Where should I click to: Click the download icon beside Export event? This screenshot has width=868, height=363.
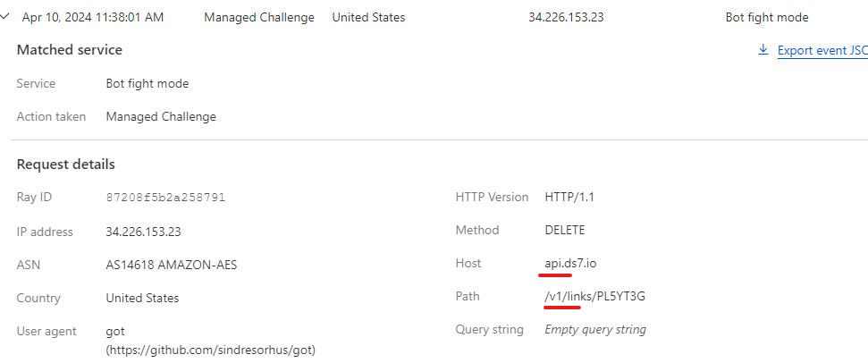tap(763, 50)
